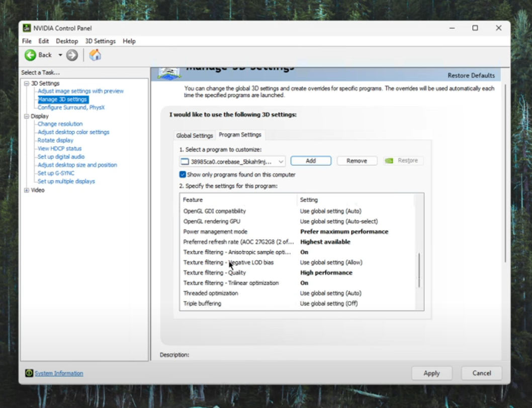The width and height of the screenshot is (532, 408).
Task: Select the OpenGL rendering GPU row
Action: pos(297,221)
